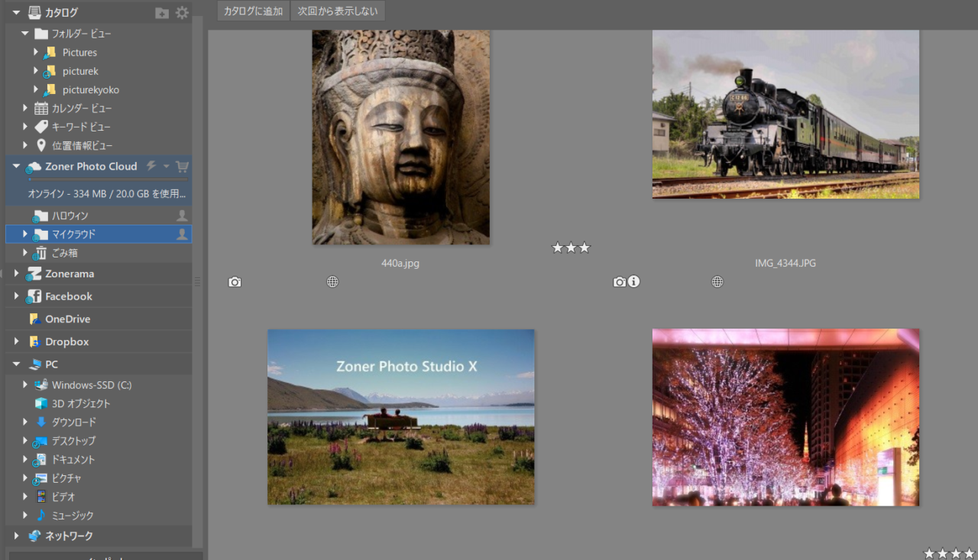
Task: Click the four-star rating below the illumination photo
Action: click(949, 553)
